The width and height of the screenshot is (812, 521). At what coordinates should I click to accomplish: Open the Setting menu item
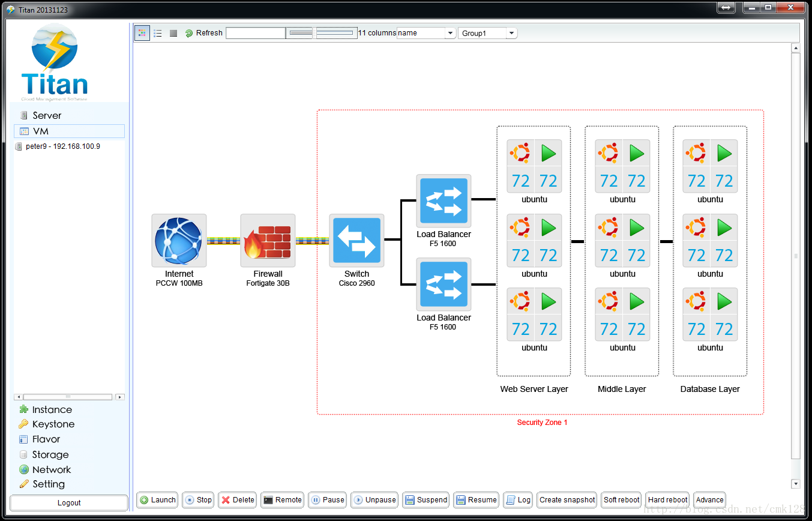pyautogui.click(x=42, y=484)
